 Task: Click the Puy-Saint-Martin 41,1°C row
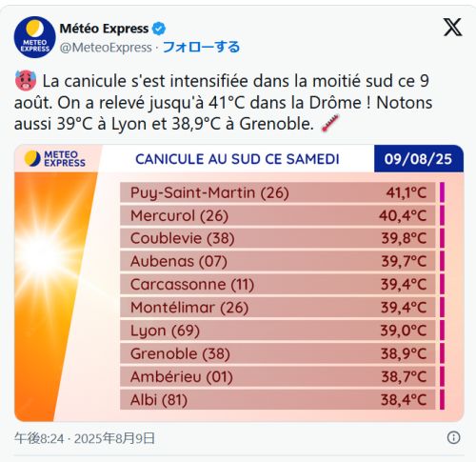pyautogui.click(x=278, y=192)
